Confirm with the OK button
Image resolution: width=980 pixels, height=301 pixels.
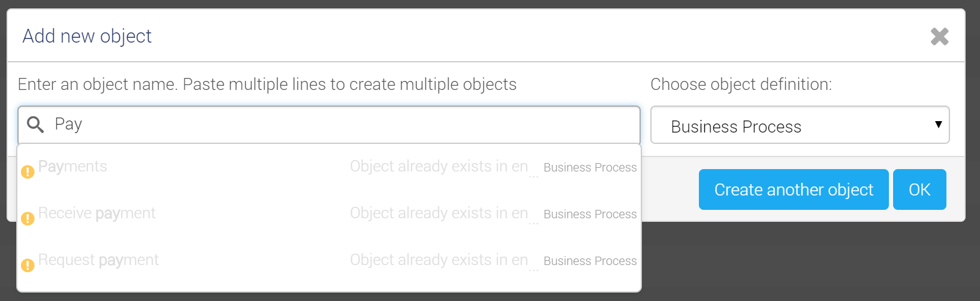click(x=919, y=189)
